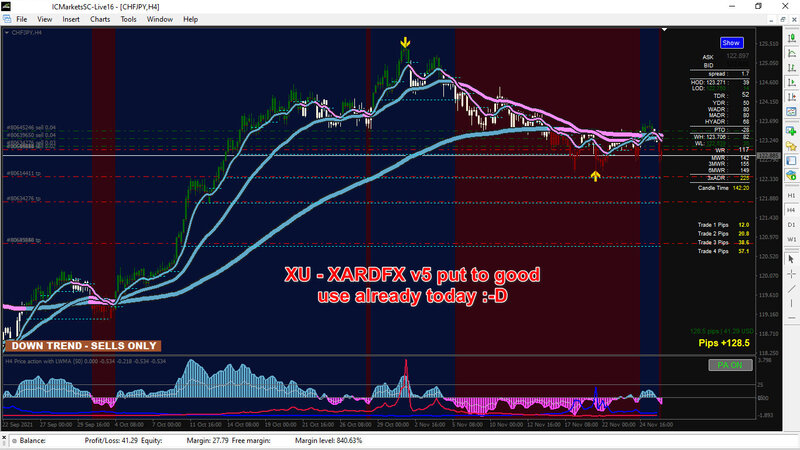This screenshot has width=800, height=450.
Task: Open the Terminal panel icon
Action: (x=791, y=161)
